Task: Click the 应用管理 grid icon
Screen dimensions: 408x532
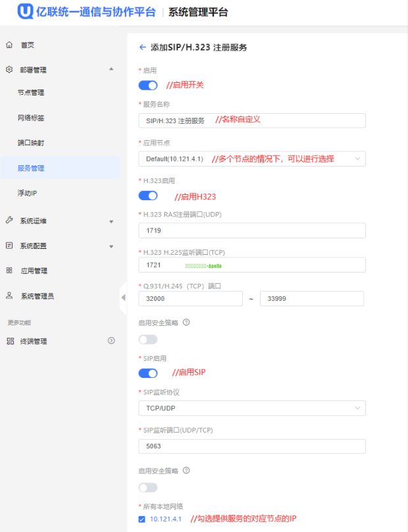Action: [x=9, y=271]
